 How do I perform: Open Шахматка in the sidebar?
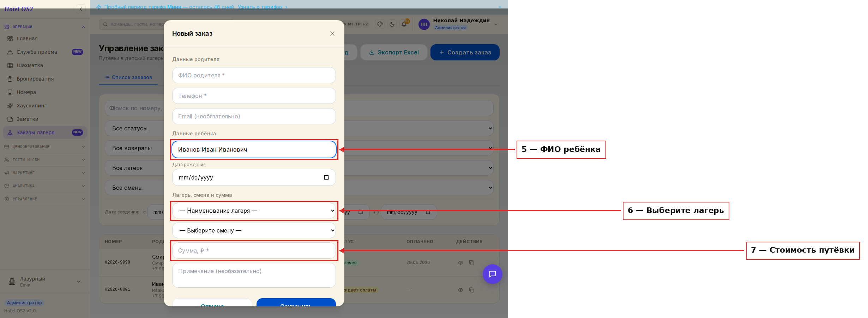pos(30,65)
